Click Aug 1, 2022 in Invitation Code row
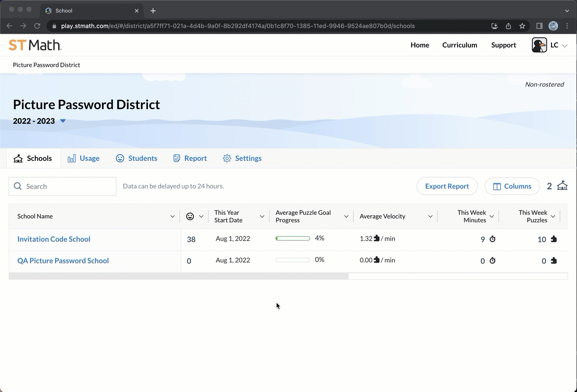Viewport: 577px width, 392px height. [x=233, y=238]
